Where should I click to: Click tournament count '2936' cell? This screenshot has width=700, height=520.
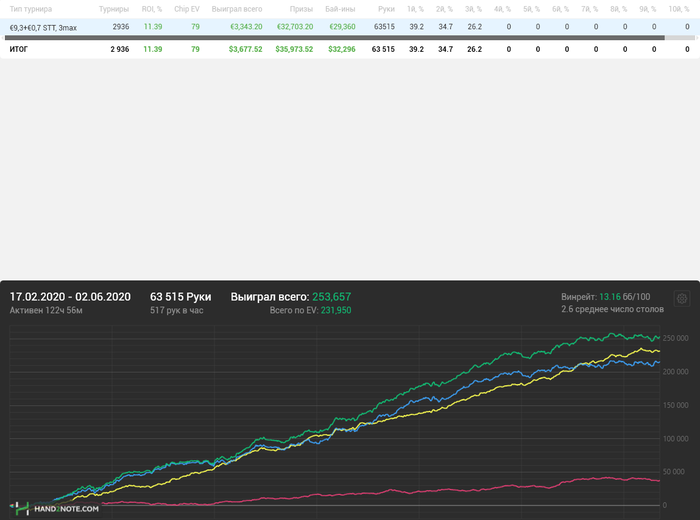[121, 27]
